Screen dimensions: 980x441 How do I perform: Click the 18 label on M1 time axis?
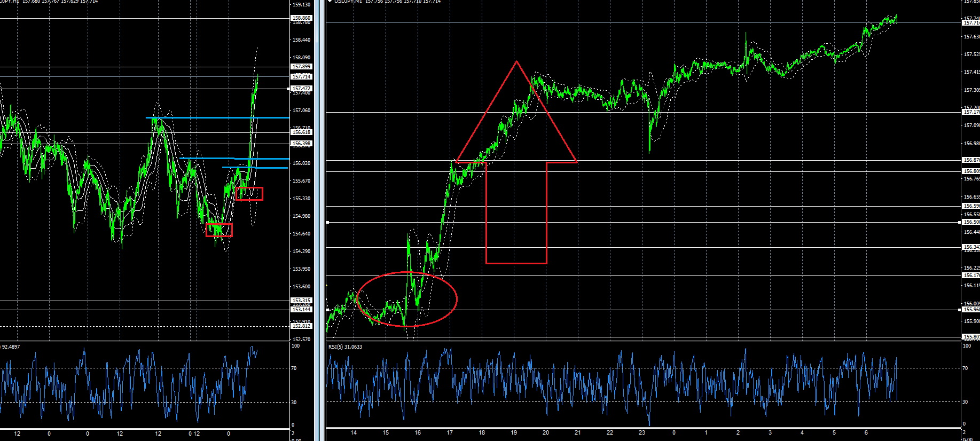(482, 433)
